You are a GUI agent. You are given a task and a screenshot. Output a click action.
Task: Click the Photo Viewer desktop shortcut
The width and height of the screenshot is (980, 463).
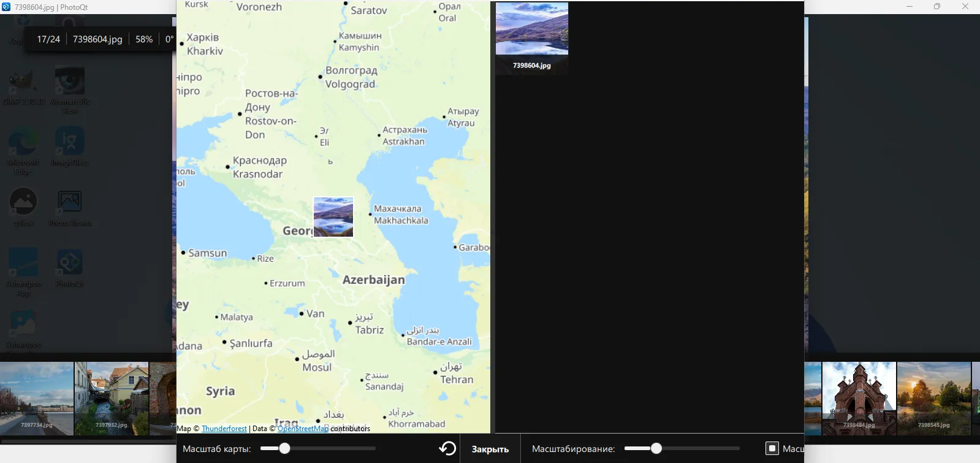69,202
